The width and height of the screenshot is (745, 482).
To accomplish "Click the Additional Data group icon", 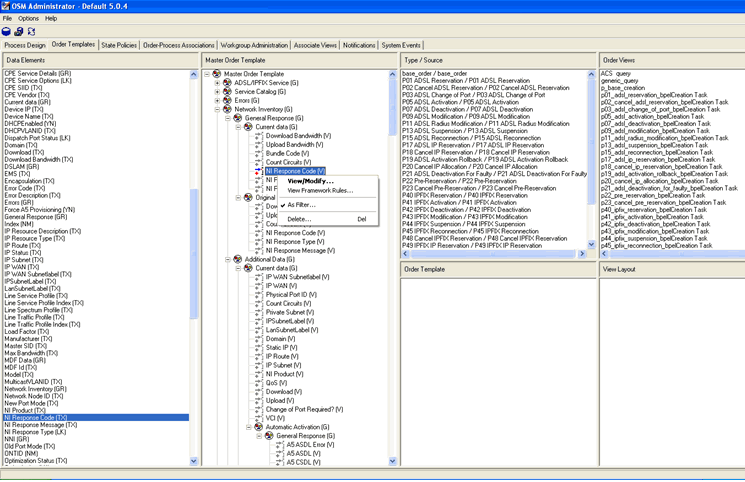I will click(x=238, y=259).
